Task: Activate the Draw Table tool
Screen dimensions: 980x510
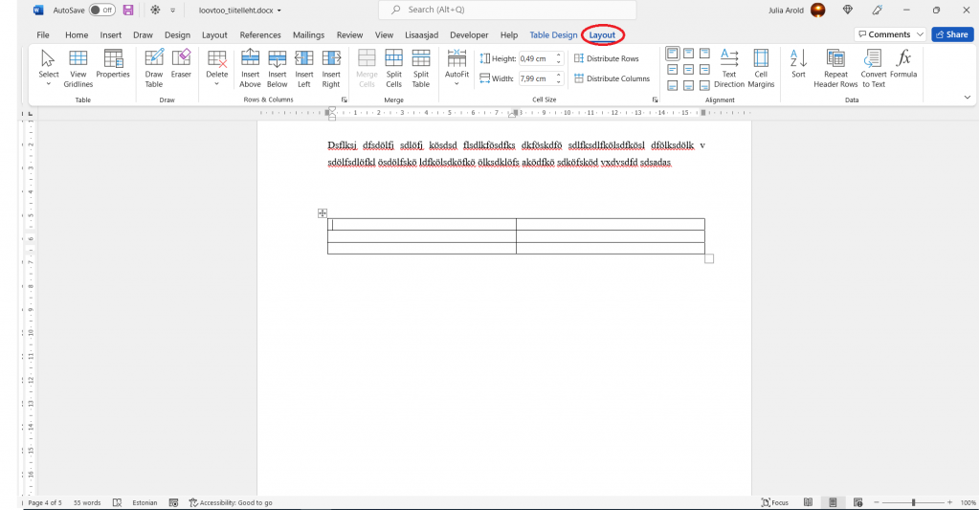Action: click(x=154, y=68)
